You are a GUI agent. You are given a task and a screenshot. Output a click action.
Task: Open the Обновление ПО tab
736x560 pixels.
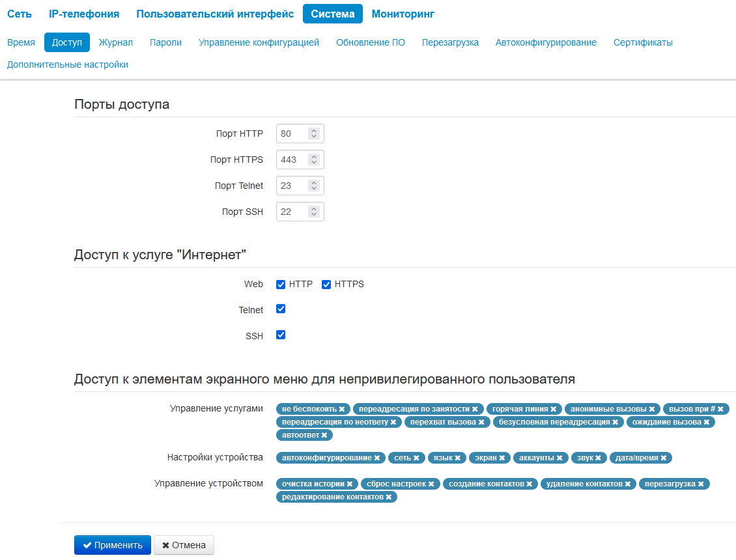point(371,42)
